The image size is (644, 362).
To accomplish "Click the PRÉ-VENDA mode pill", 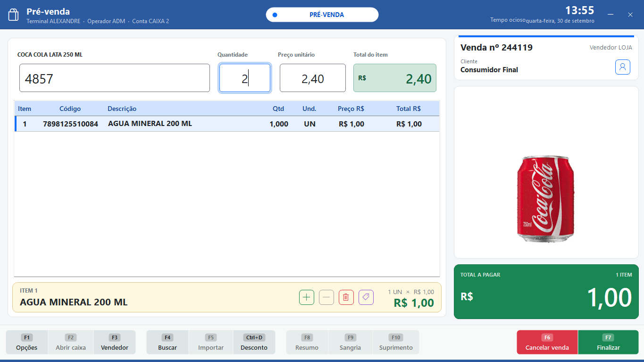I will 322,15.
